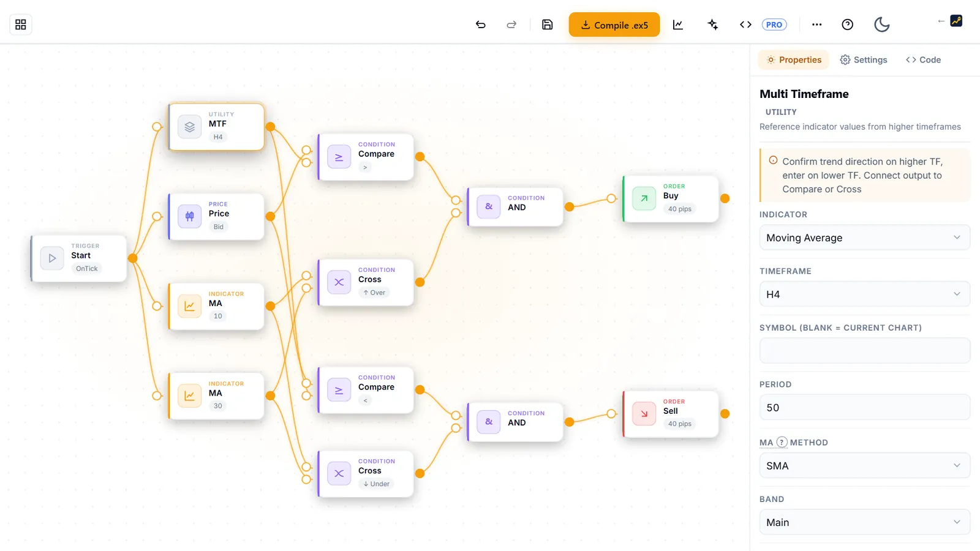Select the upper Compare > node icon
Image resolution: width=980 pixels, height=551 pixels.
coord(339,157)
